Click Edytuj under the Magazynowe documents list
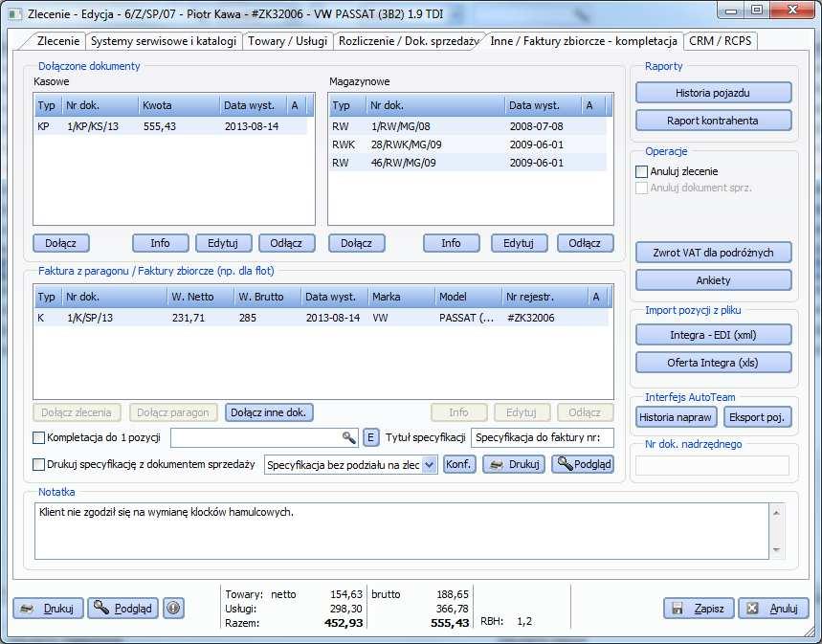 tap(519, 243)
